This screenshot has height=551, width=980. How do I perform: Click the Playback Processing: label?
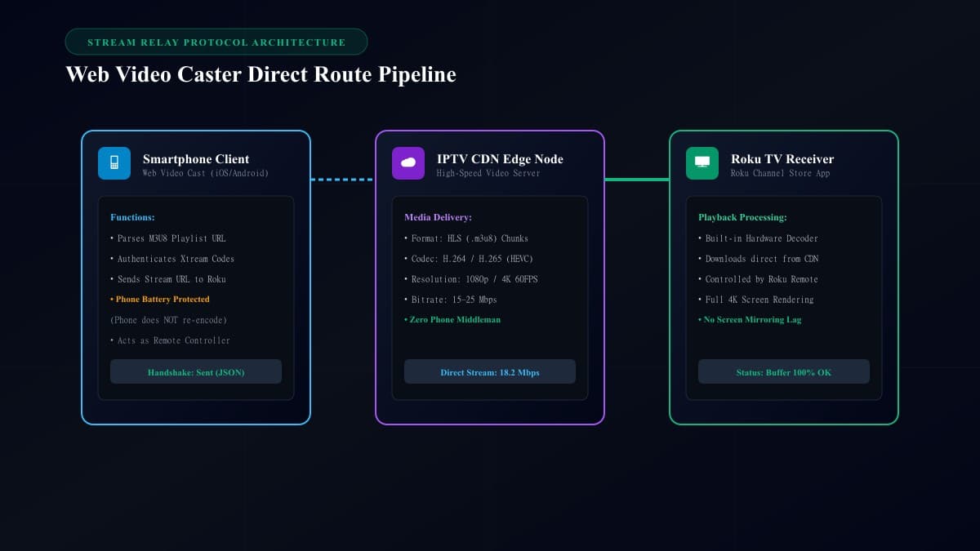742,217
